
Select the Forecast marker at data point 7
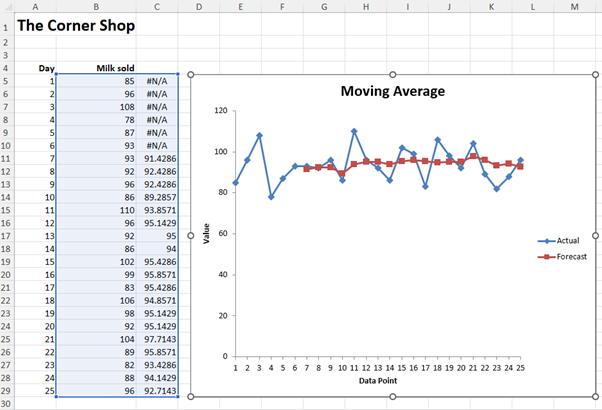coord(306,169)
